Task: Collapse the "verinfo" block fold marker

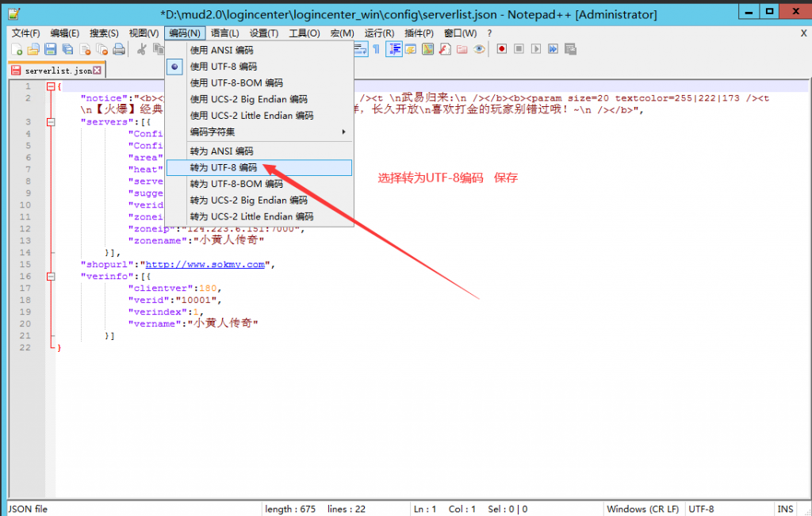Action: tap(51, 277)
